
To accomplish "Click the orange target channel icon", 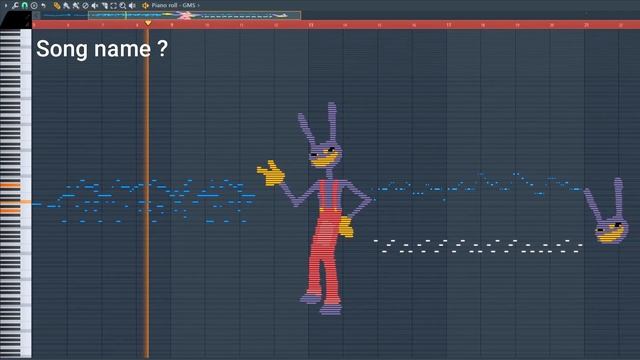I will (x=145, y=6).
